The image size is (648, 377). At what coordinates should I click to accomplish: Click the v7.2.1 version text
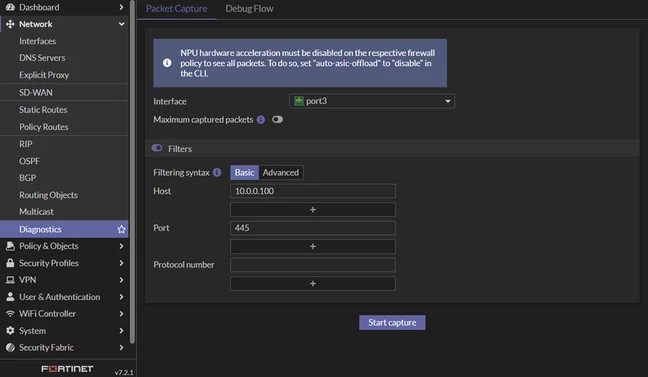[x=124, y=372]
